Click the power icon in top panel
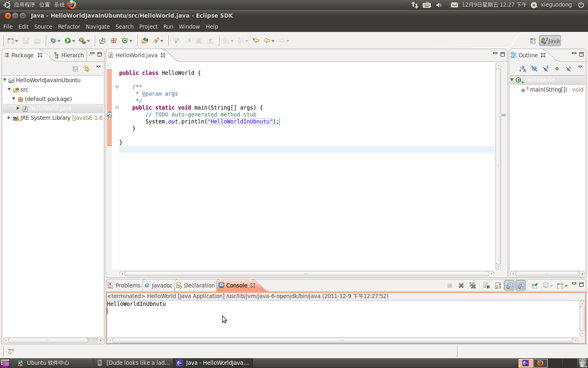Image resolution: width=588 pixels, height=368 pixels. [581, 5]
